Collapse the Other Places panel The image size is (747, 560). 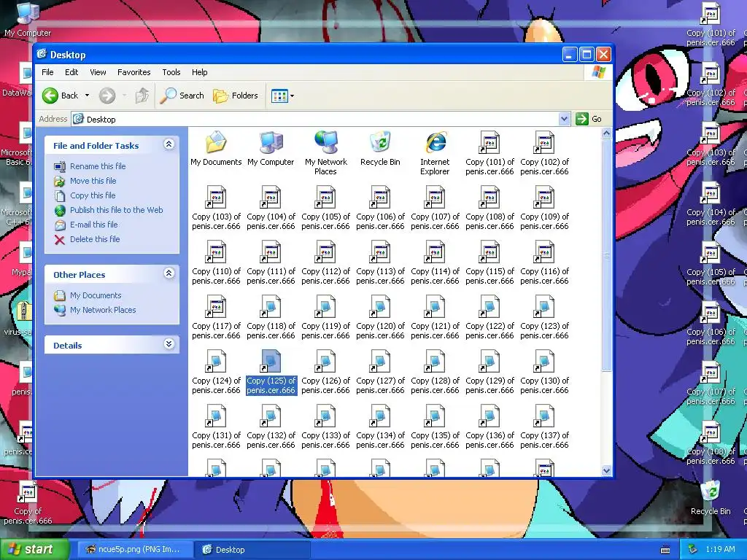click(x=169, y=273)
